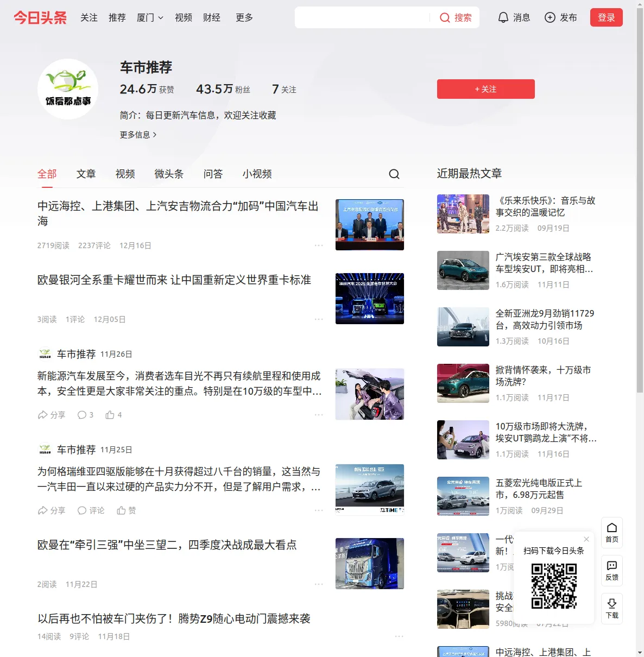644x657 pixels.
Task: Comment on the 11月25日 格瑞维亚 post
Action: click(x=91, y=510)
